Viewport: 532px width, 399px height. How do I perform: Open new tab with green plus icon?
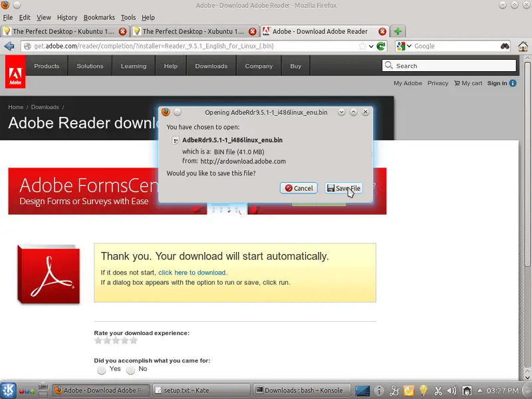pos(398,31)
